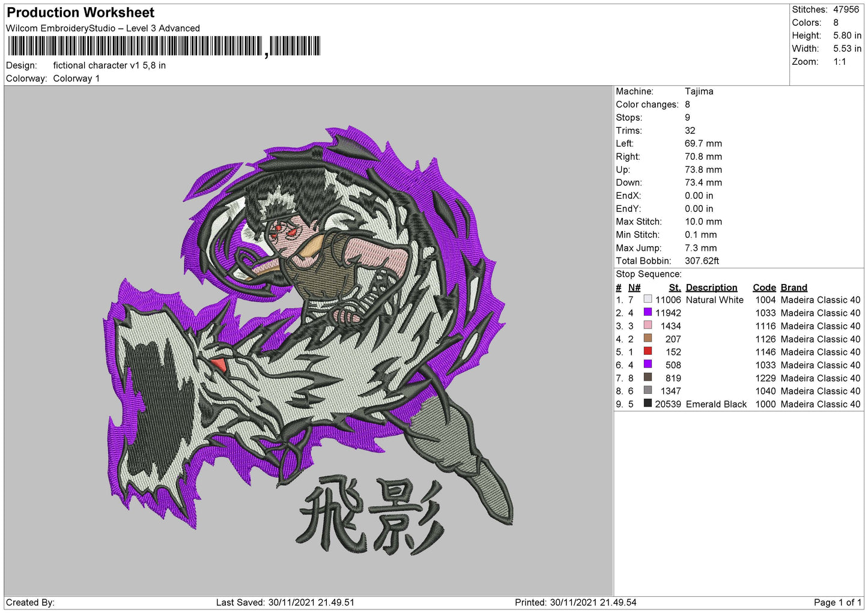Click the 'Printed: 30/11/2021 21.49.54' footer text
This screenshot has height=613, width=868.
(575, 603)
